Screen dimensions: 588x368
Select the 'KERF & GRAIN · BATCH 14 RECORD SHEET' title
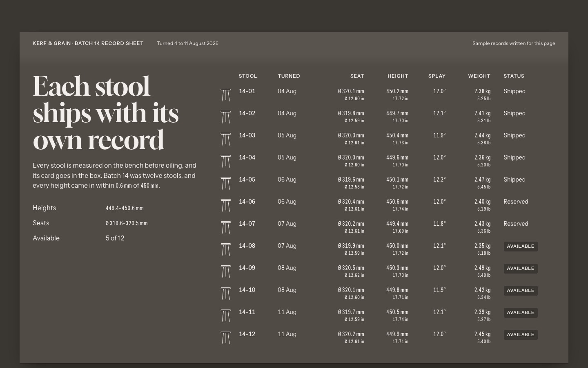pos(88,43)
